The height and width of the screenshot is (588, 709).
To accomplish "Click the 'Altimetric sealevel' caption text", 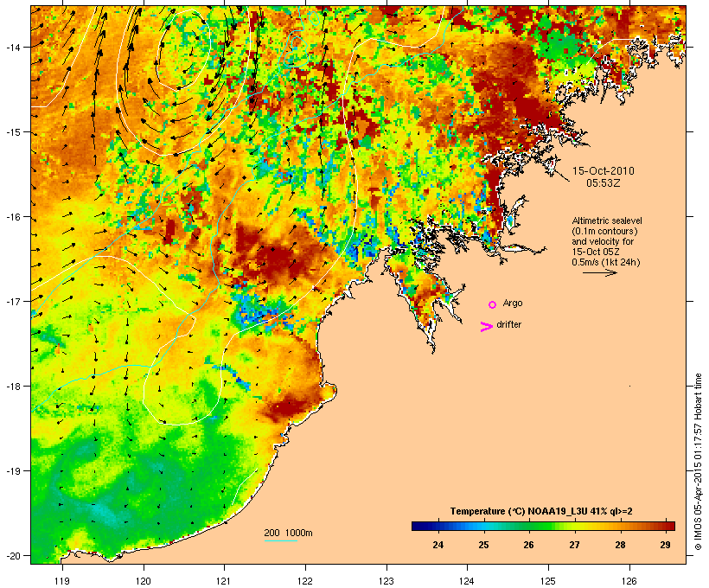I will (x=607, y=220).
